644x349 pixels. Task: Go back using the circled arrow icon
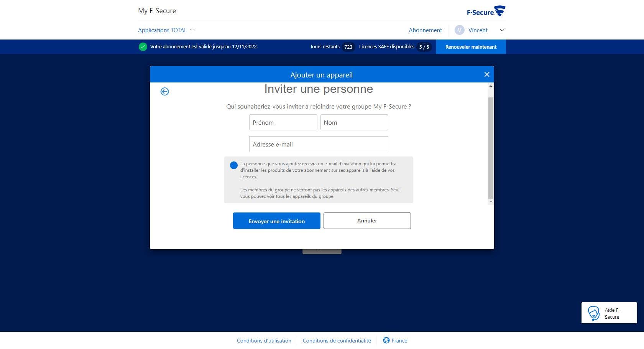tap(164, 91)
